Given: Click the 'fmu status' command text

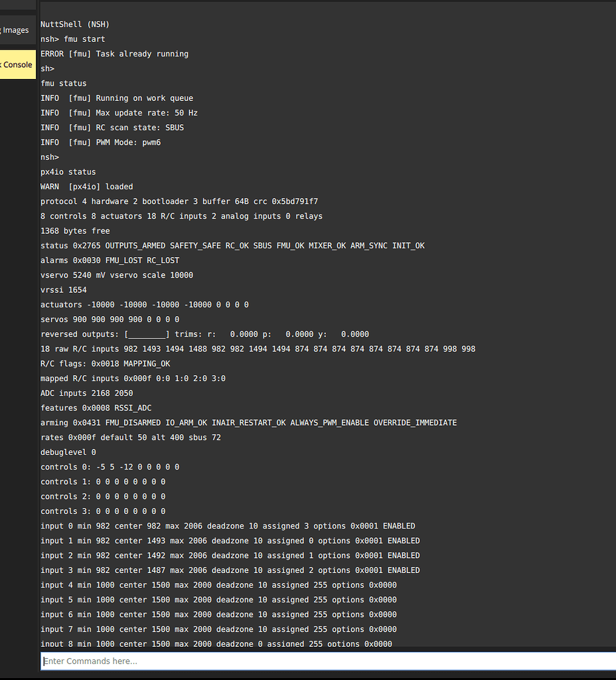Looking at the screenshot, I should click(63, 83).
